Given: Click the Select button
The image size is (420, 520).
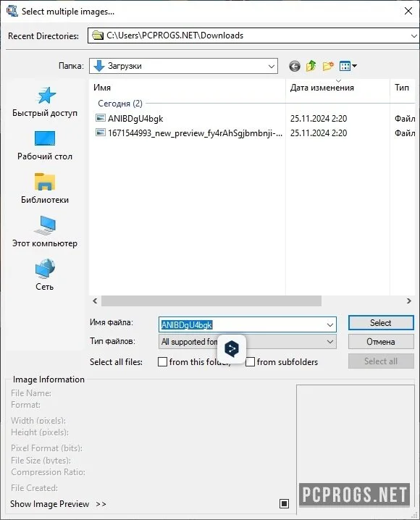Looking at the screenshot, I should [381, 323].
